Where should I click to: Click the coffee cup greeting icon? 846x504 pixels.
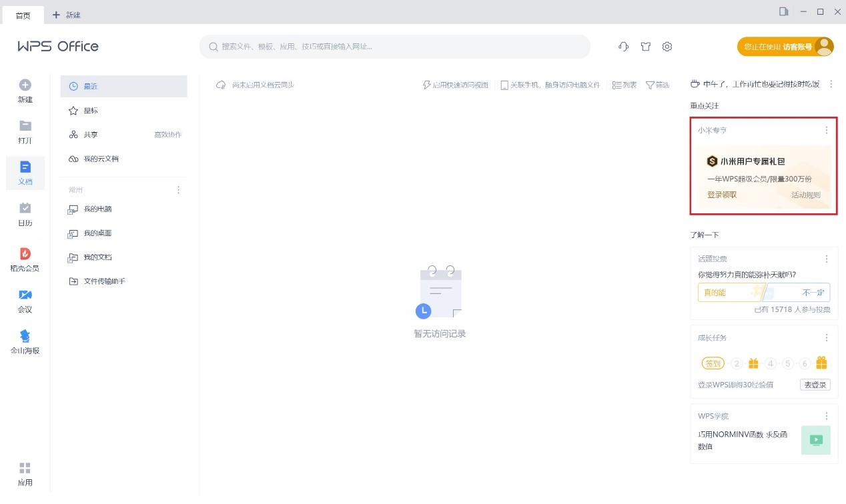coord(695,84)
